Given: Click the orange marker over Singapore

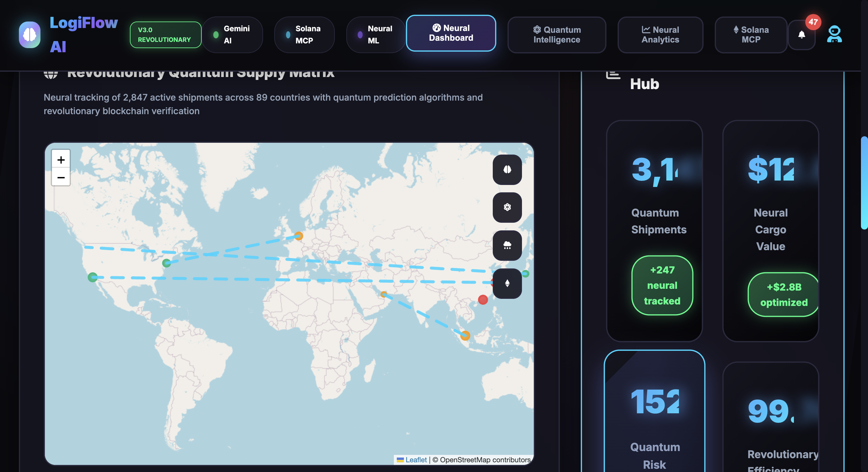Looking at the screenshot, I should click(x=465, y=335).
